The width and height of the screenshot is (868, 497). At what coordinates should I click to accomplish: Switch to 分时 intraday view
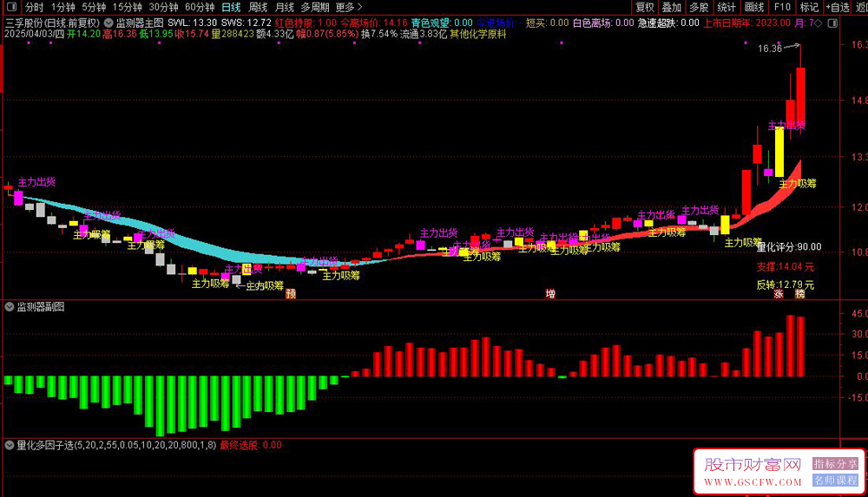tap(34, 7)
